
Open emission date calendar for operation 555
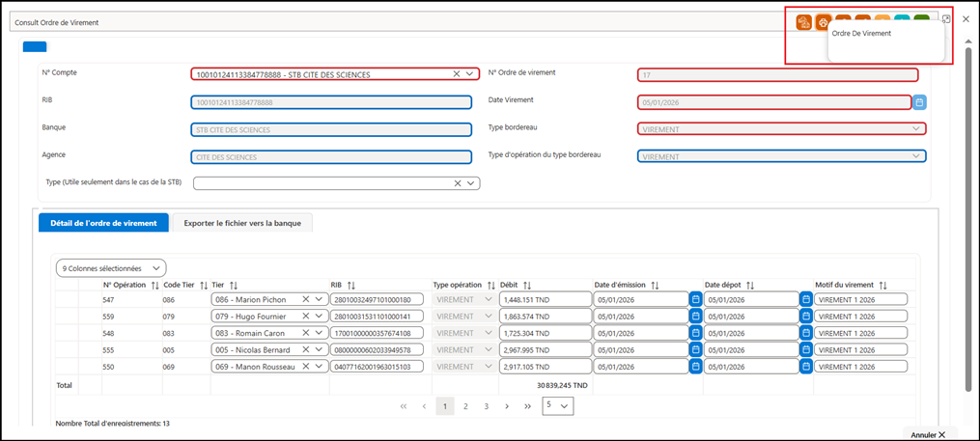[x=695, y=349]
